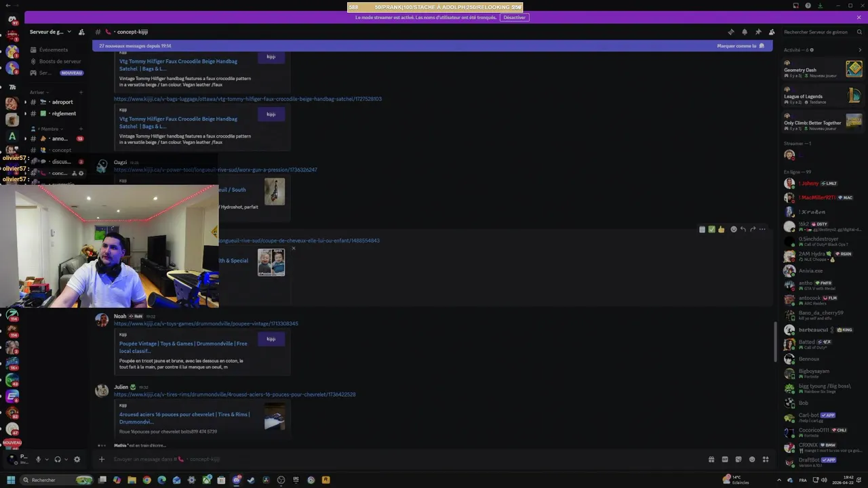Toggle the microphone mute button
This screenshot has height=488, width=868.
38,460
